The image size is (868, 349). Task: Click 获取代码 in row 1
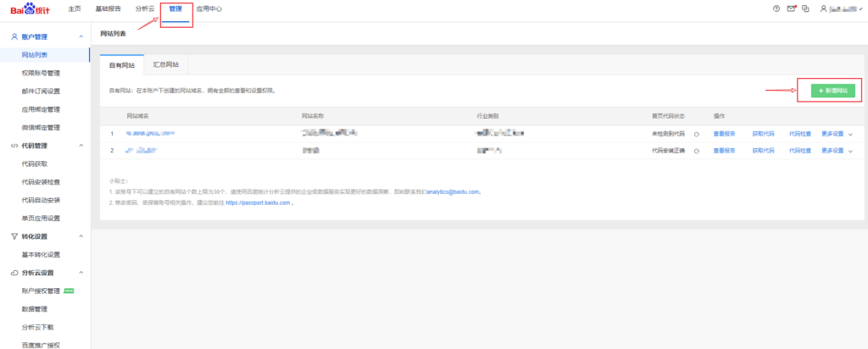[x=763, y=134]
